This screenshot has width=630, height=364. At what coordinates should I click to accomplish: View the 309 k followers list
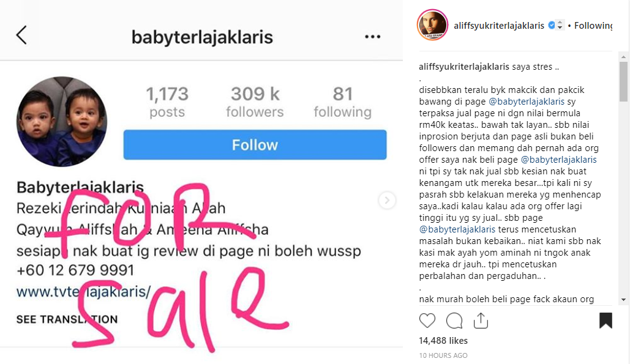pyautogui.click(x=255, y=102)
